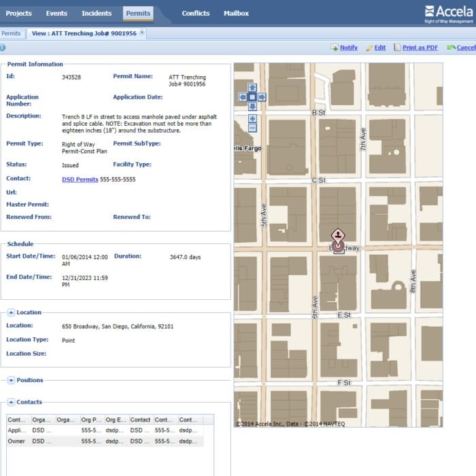Pan the map up with arrow
The image size is (476, 476).
click(252, 88)
